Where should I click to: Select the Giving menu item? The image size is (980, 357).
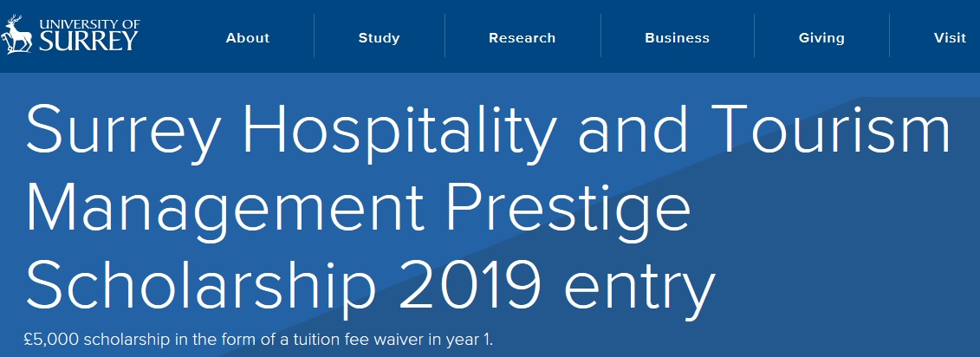pos(821,38)
